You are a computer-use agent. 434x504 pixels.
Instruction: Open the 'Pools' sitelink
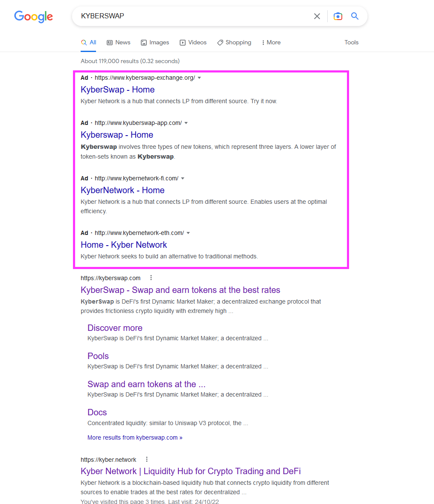98,356
